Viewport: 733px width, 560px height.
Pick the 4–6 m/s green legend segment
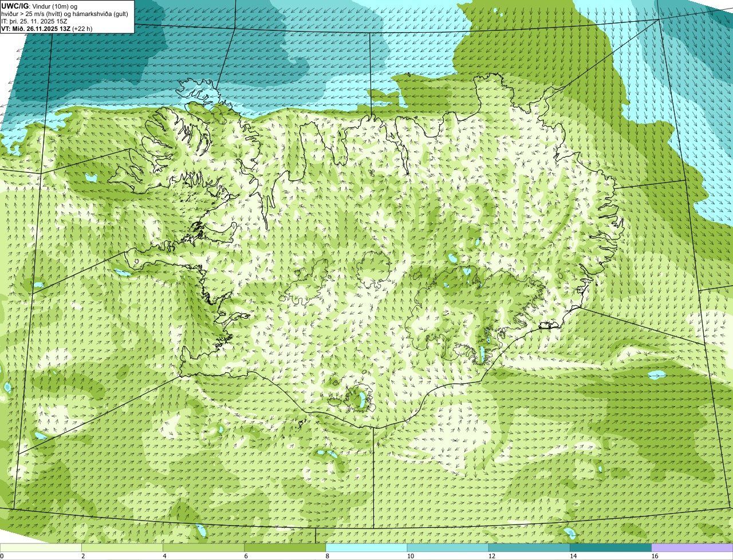point(204,547)
